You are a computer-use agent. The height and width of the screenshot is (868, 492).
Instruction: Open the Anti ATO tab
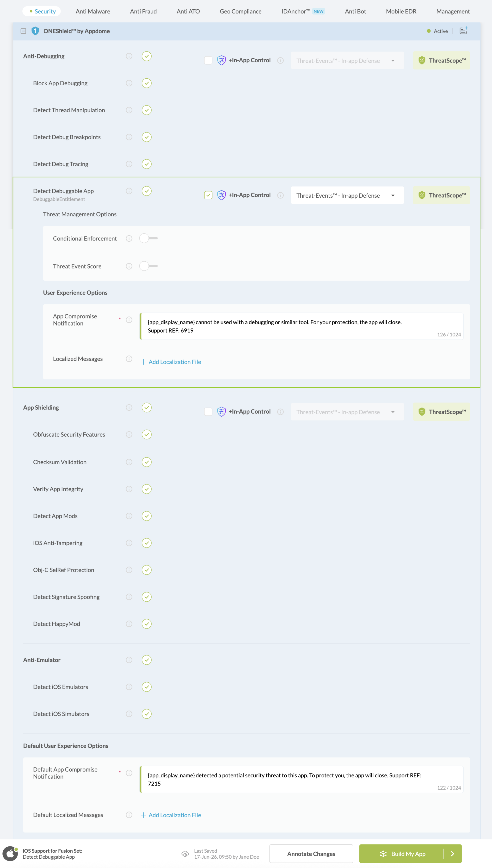tap(188, 12)
